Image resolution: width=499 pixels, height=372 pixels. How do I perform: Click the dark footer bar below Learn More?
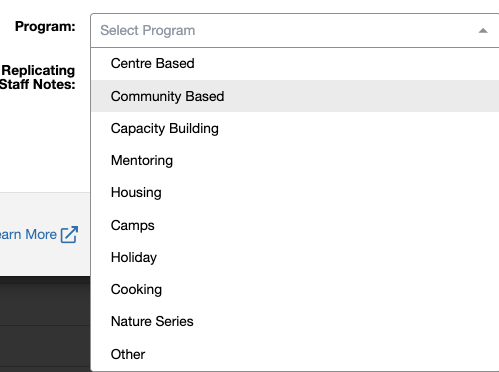point(45,300)
